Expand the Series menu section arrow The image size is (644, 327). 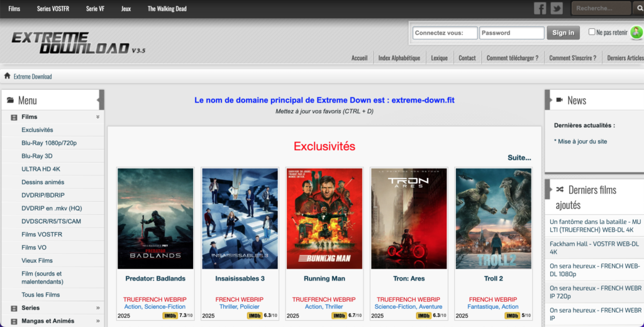pyautogui.click(x=97, y=308)
